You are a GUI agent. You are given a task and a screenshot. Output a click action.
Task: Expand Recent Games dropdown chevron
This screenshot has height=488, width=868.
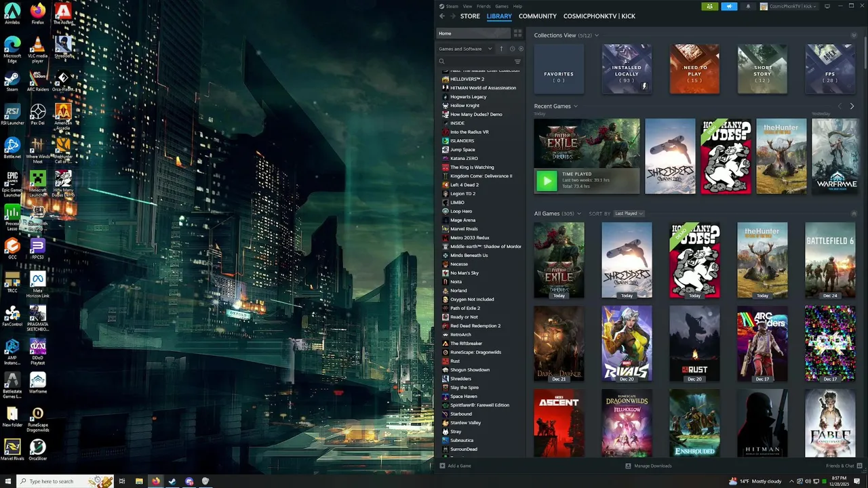point(576,106)
